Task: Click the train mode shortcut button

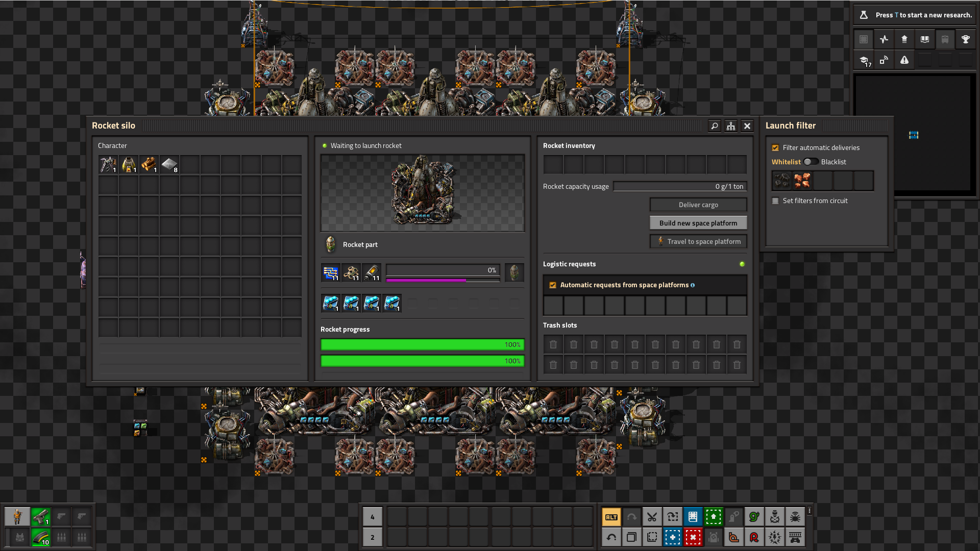Action: 795,537
